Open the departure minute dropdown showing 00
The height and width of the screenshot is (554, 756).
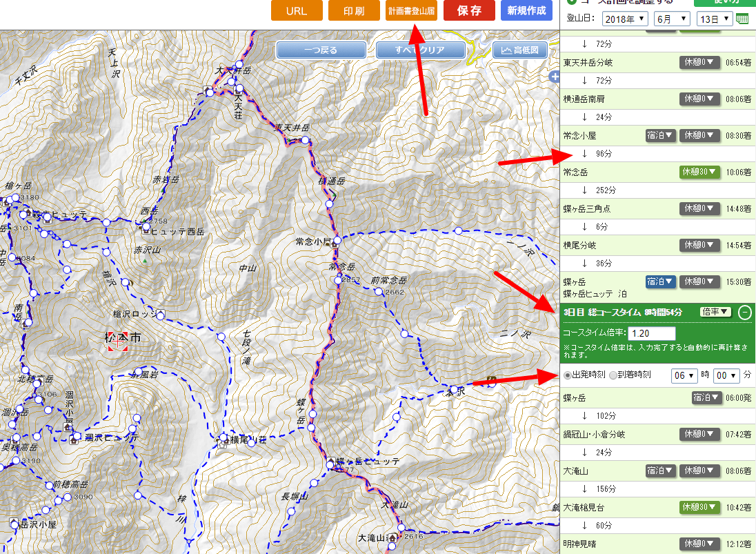726,375
